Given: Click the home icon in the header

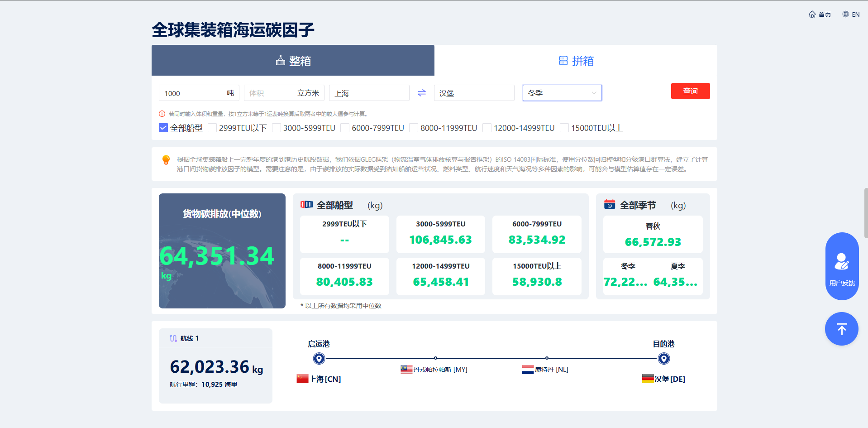Looking at the screenshot, I should point(812,14).
